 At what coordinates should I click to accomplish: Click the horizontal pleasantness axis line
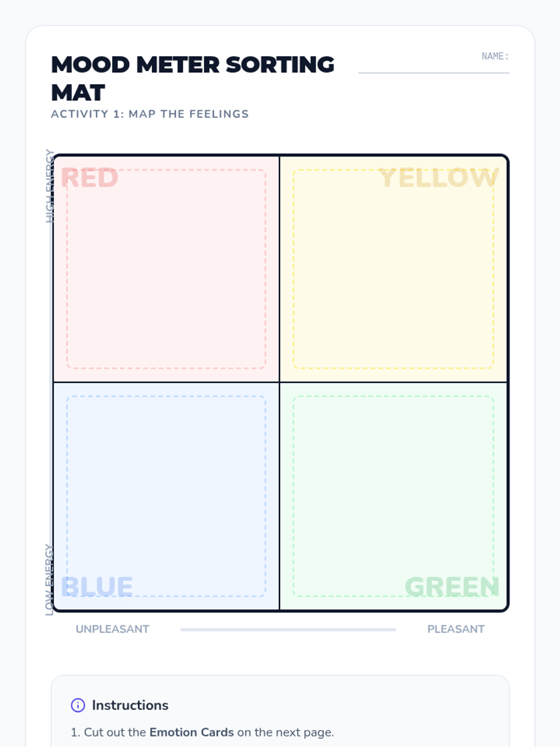[288, 630]
